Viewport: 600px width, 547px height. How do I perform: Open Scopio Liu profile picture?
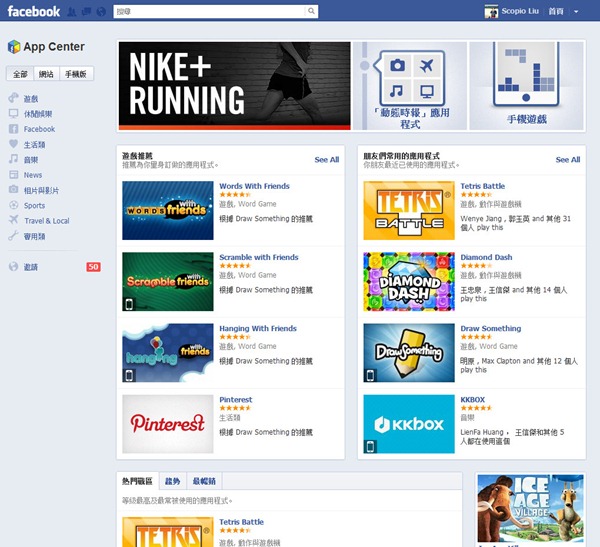coord(491,11)
